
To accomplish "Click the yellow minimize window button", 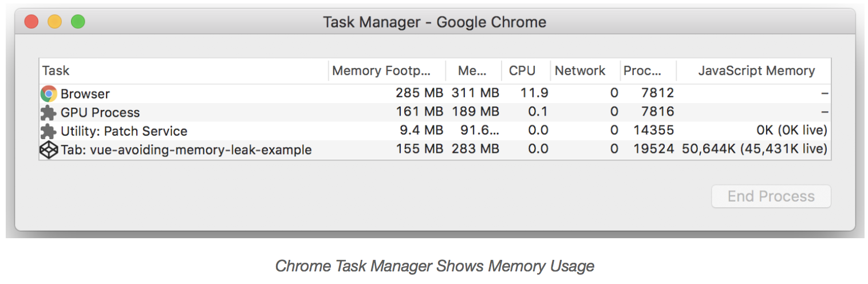I will (54, 22).
